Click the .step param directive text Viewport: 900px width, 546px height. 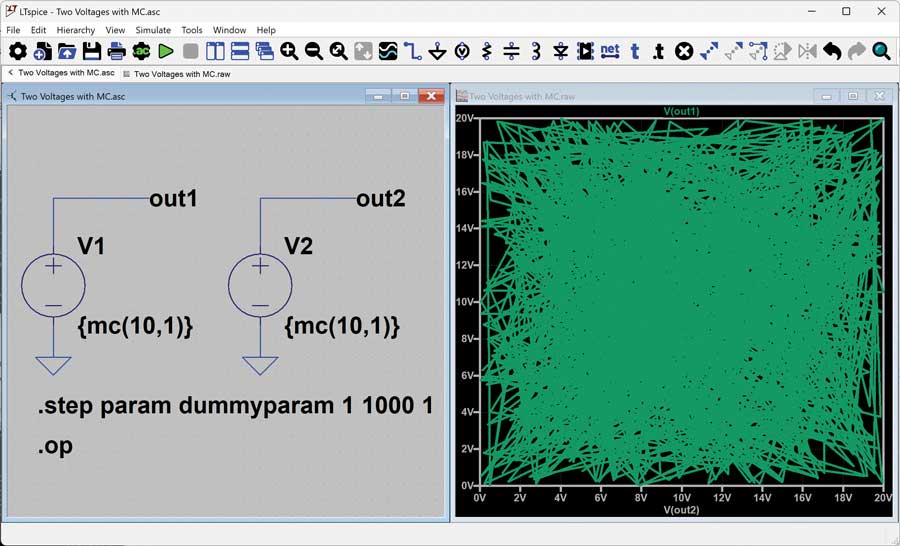click(235, 407)
